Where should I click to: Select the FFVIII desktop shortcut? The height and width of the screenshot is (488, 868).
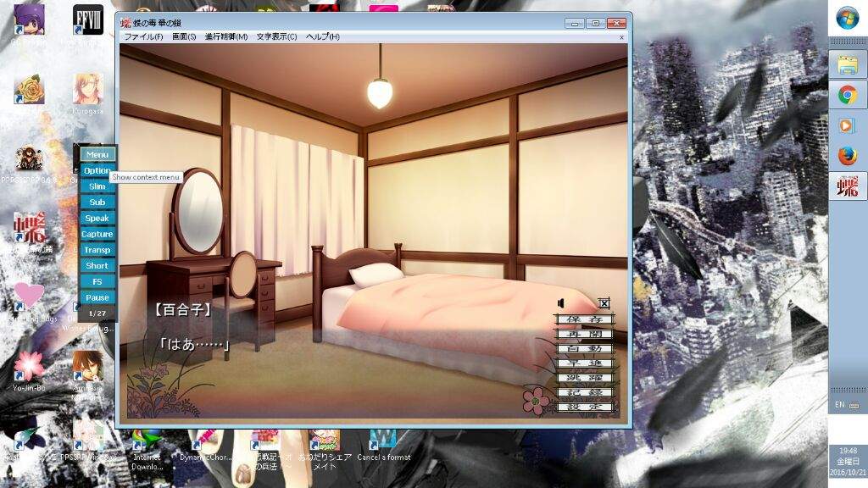click(88, 22)
